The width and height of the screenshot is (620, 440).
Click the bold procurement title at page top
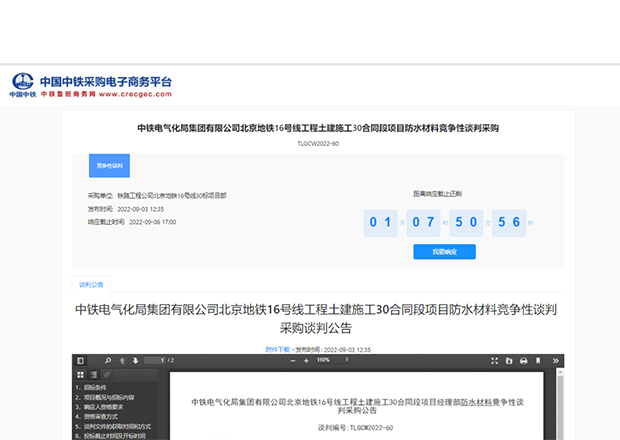click(x=318, y=128)
